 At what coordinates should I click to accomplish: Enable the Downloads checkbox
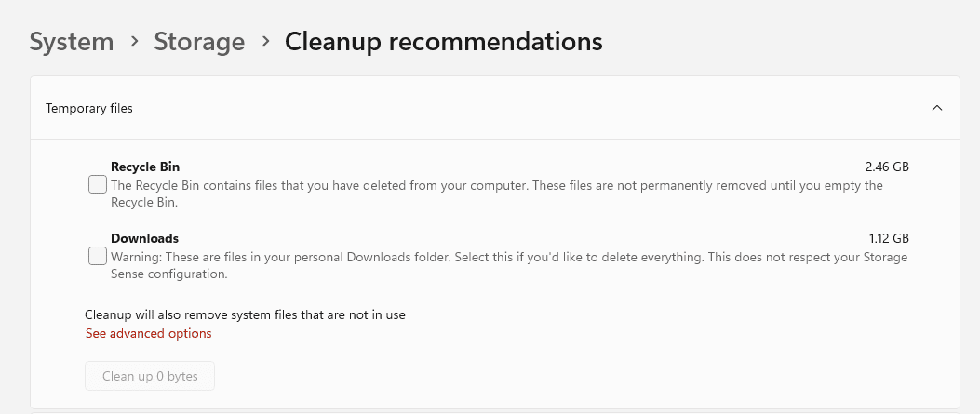tap(97, 256)
